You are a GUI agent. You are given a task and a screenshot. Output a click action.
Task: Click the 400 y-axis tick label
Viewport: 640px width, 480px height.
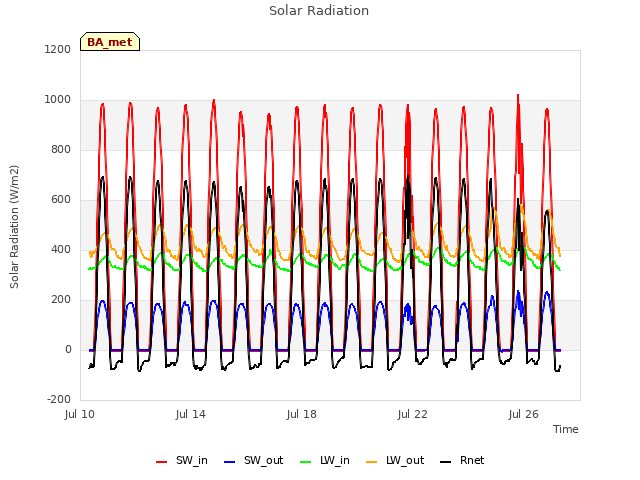(61, 249)
